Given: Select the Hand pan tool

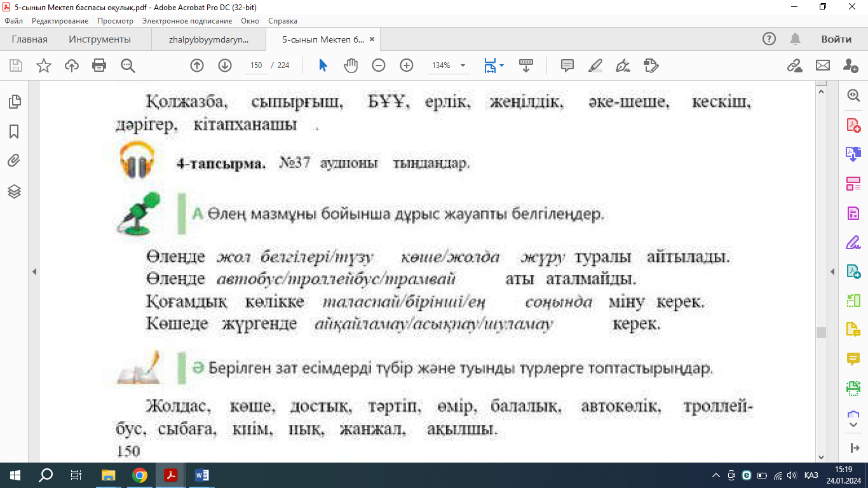Looking at the screenshot, I should click(351, 65).
